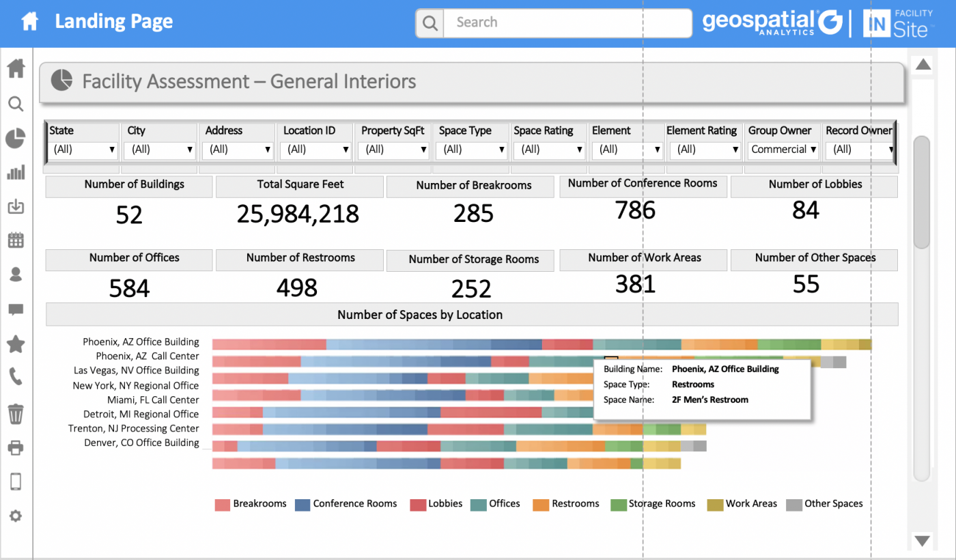The width and height of the screenshot is (956, 560).
Task: Click the pie icon beside Facility Assessment title
Action: 62,81
